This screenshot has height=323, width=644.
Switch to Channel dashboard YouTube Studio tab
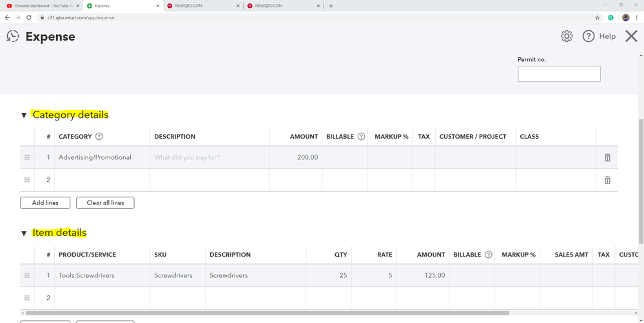point(43,6)
